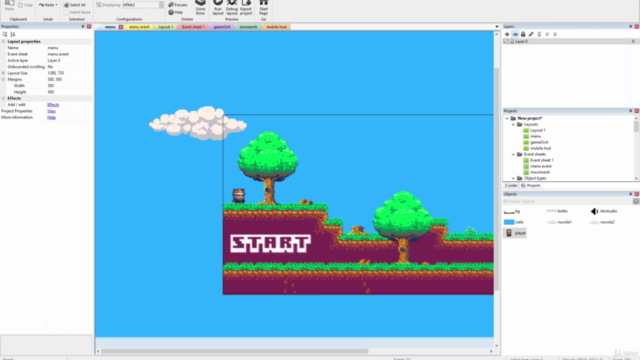Switch to the movimenti tab

tap(248, 27)
